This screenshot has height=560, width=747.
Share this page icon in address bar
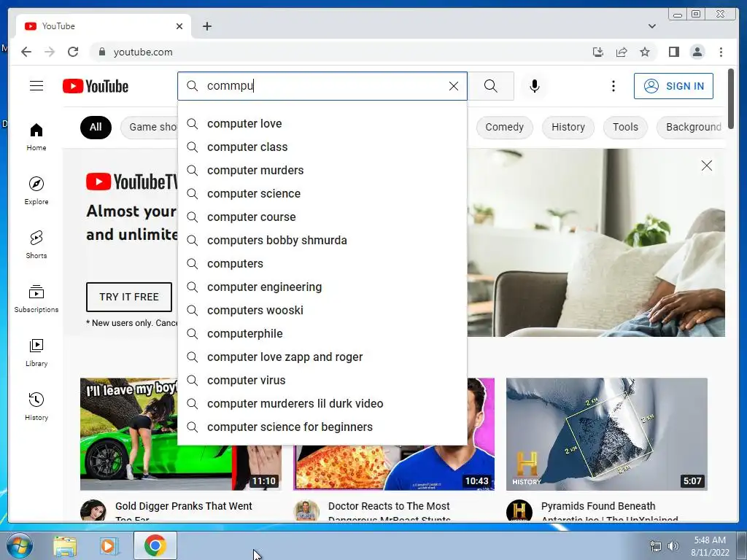pyautogui.click(x=622, y=52)
